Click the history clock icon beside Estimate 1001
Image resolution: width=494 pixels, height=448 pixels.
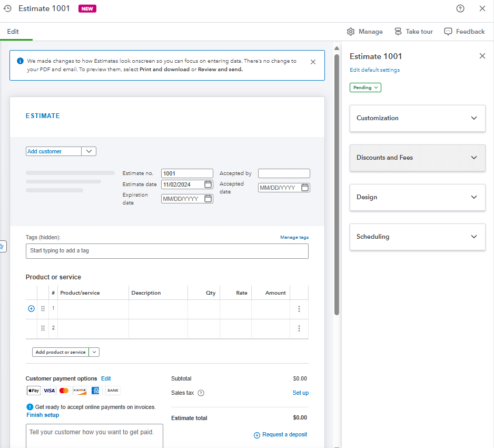[7, 8]
